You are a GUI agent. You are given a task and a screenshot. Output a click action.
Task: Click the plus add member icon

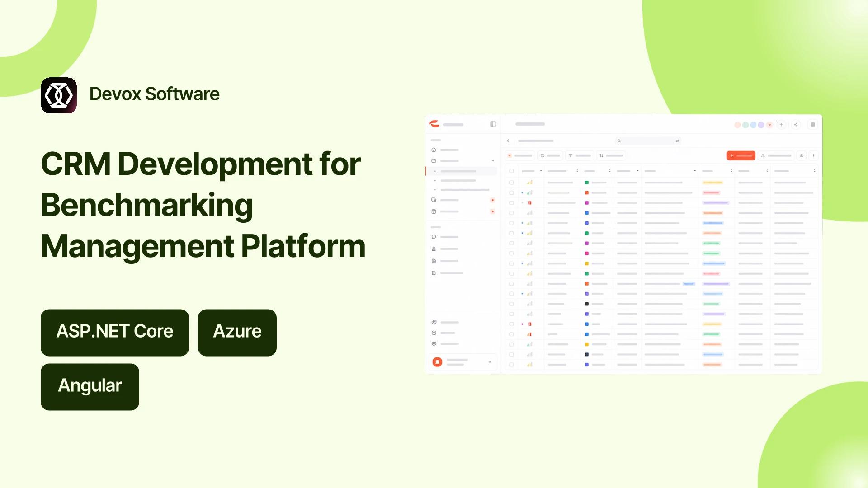coord(781,125)
